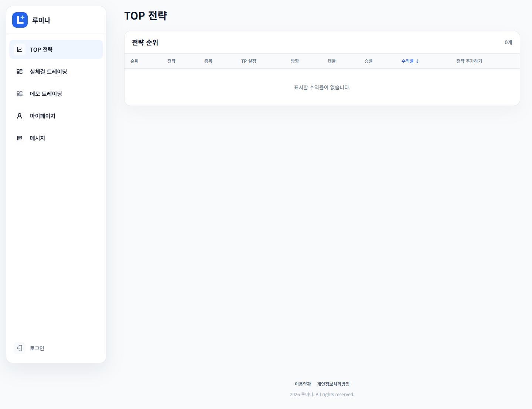This screenshot has height=409, width=532.
Task: Click the 전략 column header
Action: (x=171, y=61)
